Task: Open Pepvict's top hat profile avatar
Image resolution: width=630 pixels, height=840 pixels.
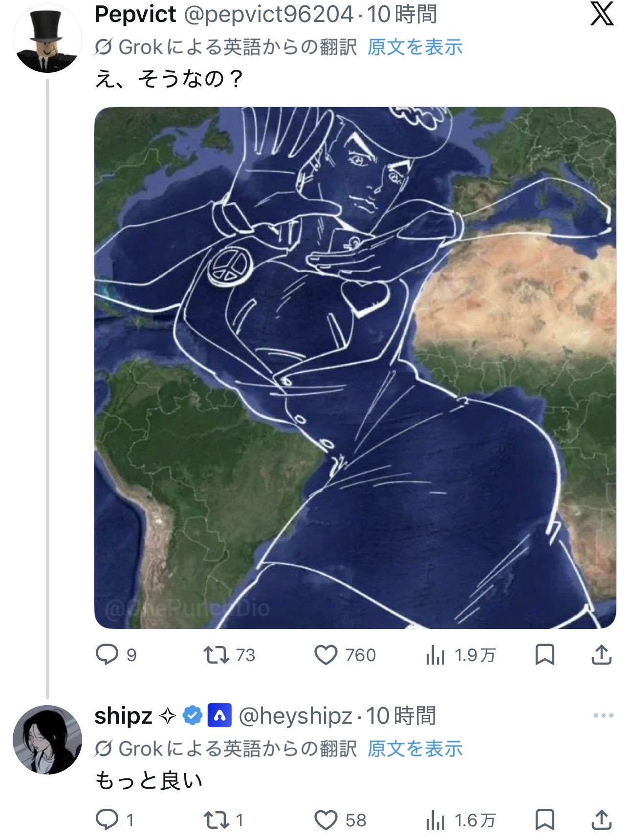Action: [x=47, y=39]
